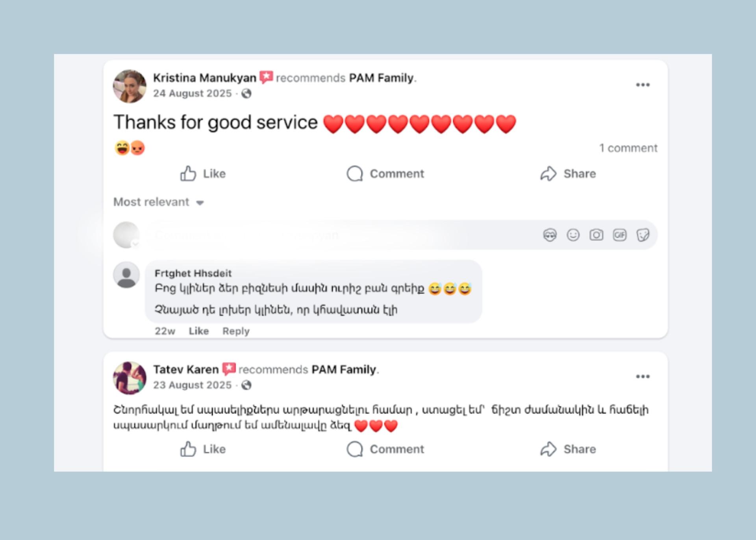
Task: Like Tatev Karen's recommendation post
Action: coord(203,449)
